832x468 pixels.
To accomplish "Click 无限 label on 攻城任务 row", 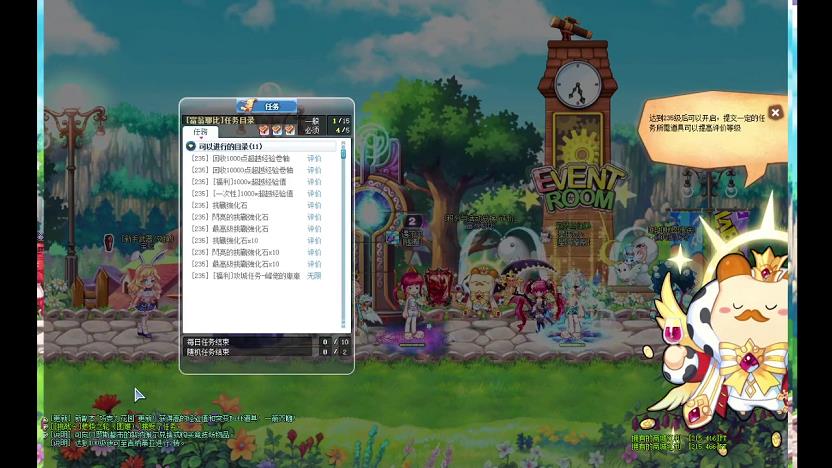I will [314, 276].
